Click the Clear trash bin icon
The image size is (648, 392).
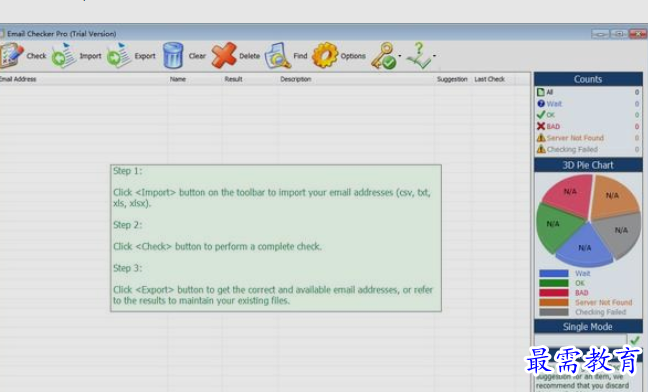173,55
